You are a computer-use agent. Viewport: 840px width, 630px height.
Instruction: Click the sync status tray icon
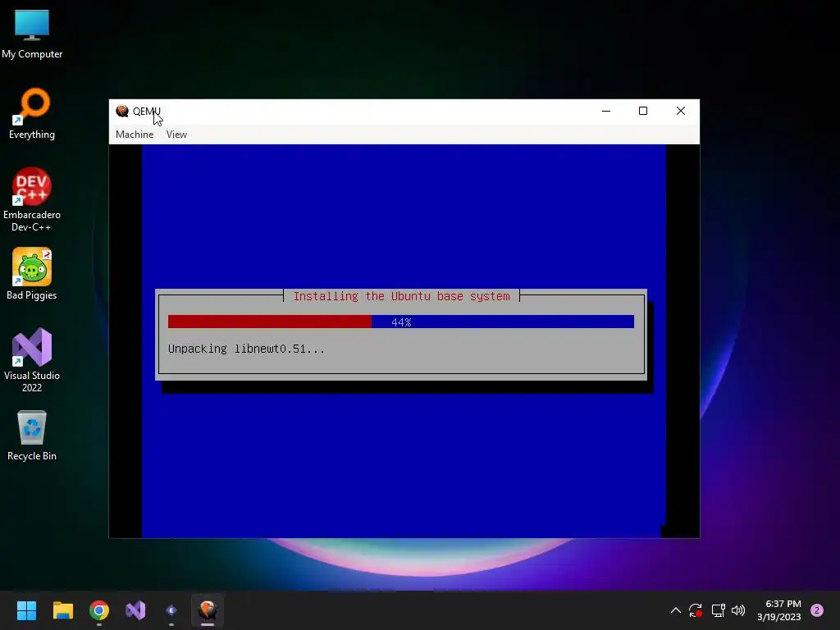click(x=696, y=610)
